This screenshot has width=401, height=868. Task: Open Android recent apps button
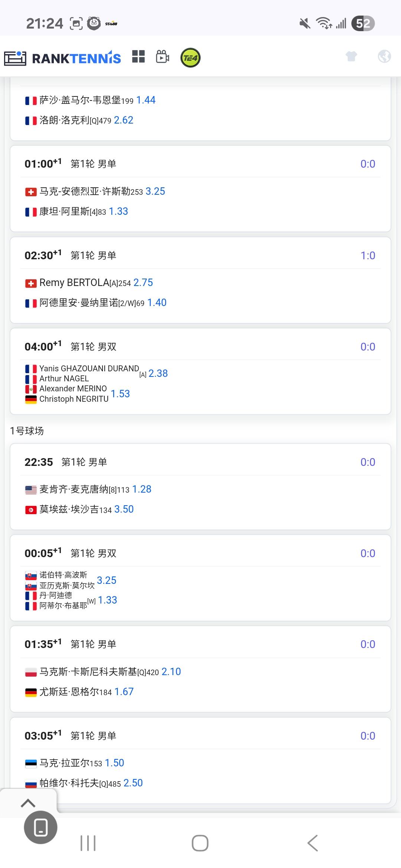pyautogui.click(x=88, y=843)
